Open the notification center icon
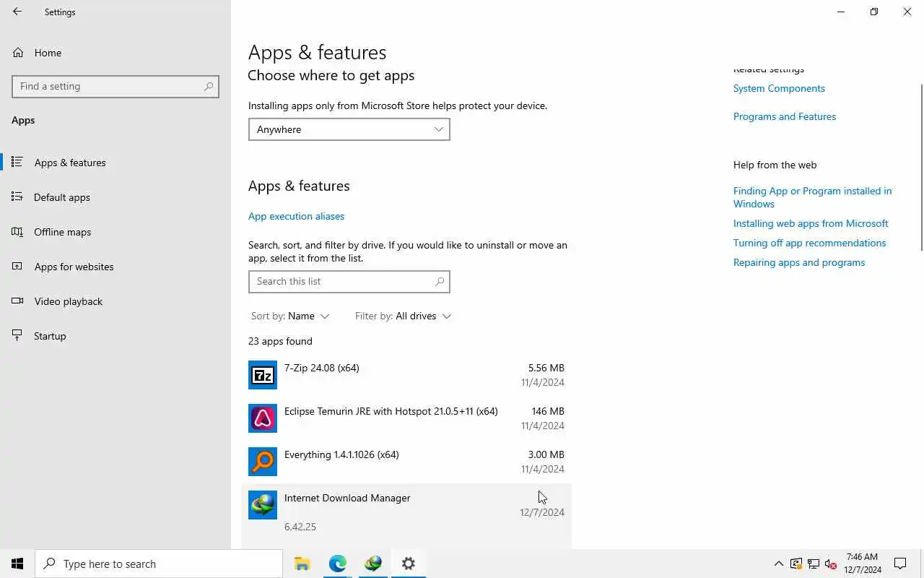The width and height of the screenshot is (924, 578). pyautogui.click(x=900, y=564)
